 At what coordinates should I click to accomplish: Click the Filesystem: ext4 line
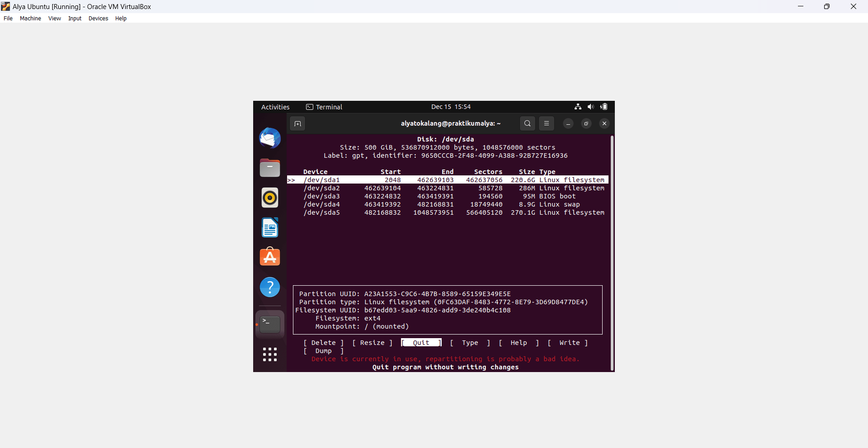point(348,318)
